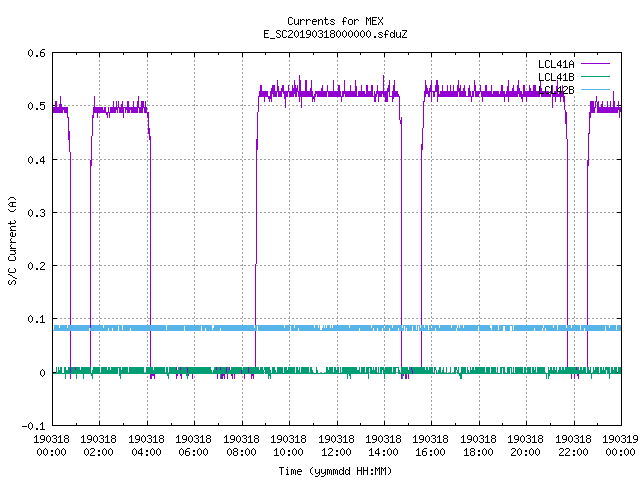The width and height of the screenshot is (640, 480).
Task: Click the 190318 22:00 x-axis tick label
Action: [573, 446]
